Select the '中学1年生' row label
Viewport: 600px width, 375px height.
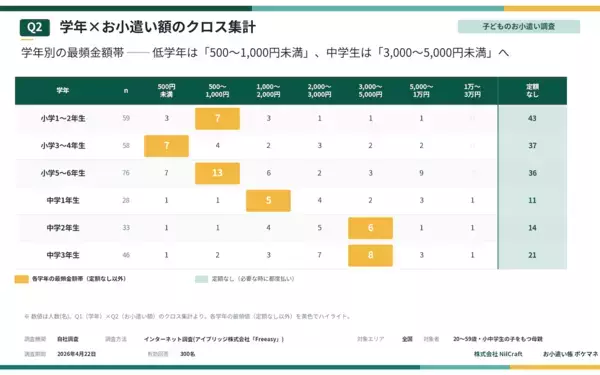click(63, 201)
